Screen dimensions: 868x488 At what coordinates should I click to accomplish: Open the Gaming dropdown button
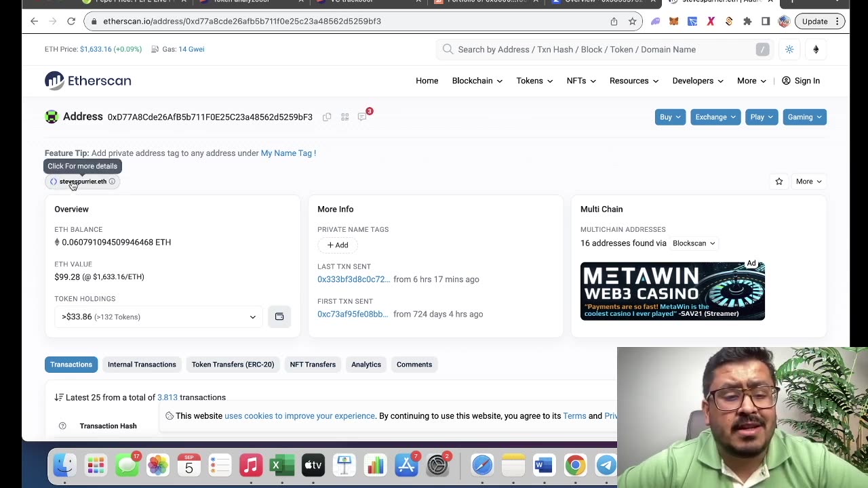(x=805, y=117)
